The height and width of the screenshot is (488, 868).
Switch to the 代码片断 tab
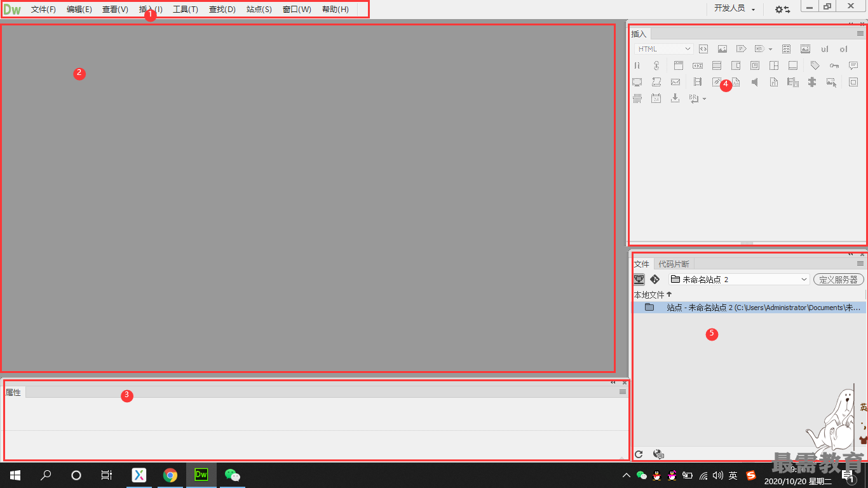tap(674, 264)
